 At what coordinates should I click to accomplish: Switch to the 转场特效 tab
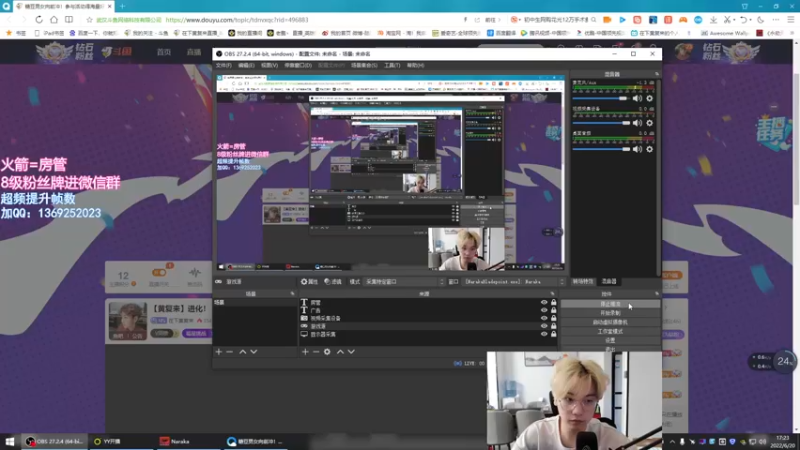583,282
